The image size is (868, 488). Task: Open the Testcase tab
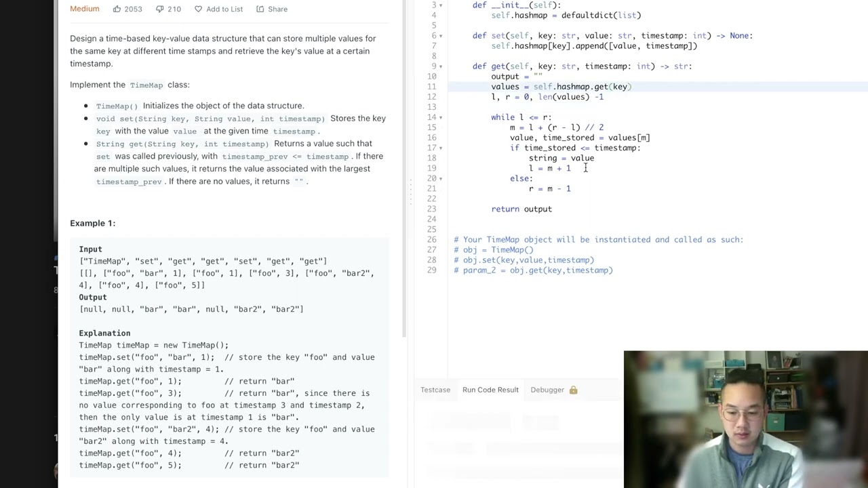(435, 390)
